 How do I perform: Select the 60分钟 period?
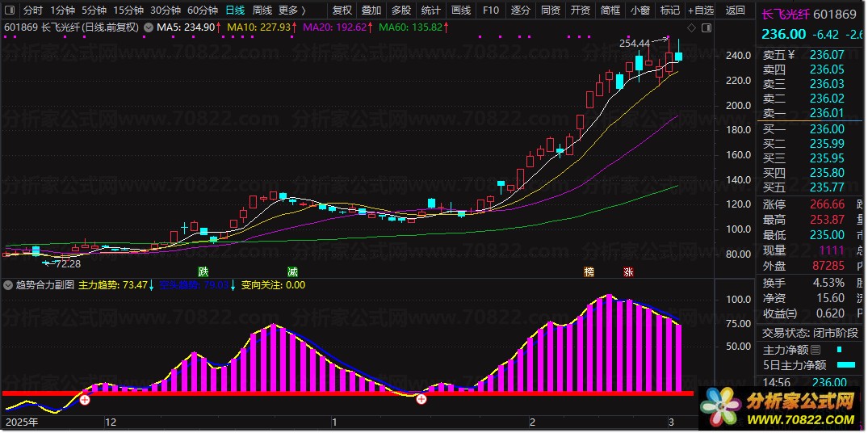click(x=203, y=10)
